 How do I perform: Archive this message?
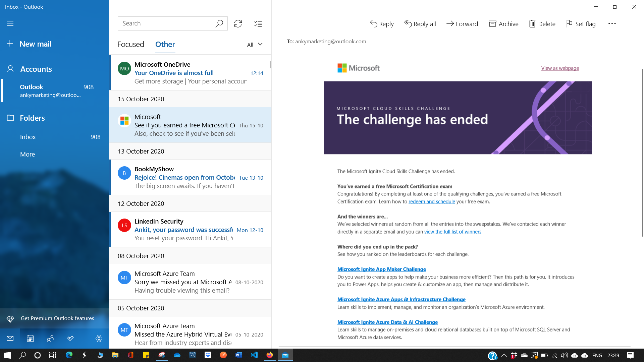(x=503, y=24)
